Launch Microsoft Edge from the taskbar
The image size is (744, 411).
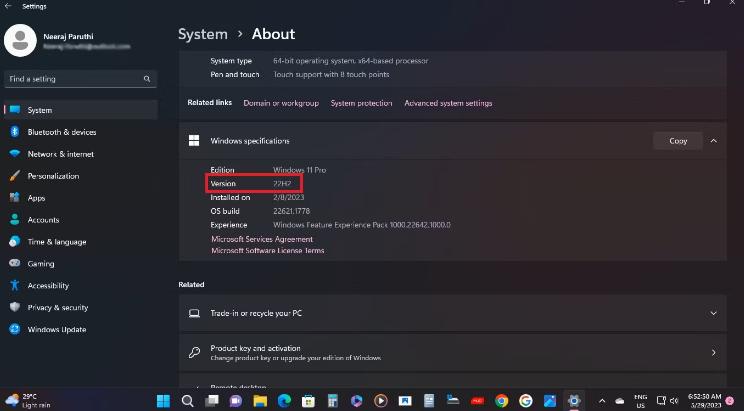click(284, 401)
